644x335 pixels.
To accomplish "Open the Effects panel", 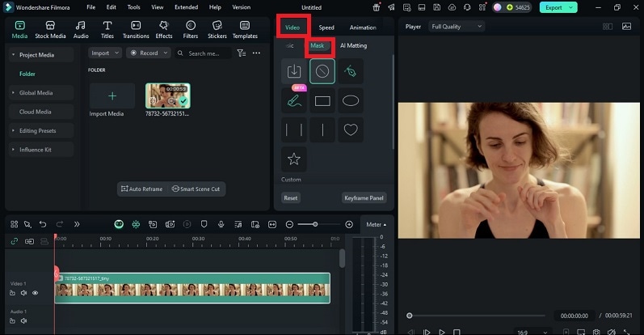I will (164, 30).
